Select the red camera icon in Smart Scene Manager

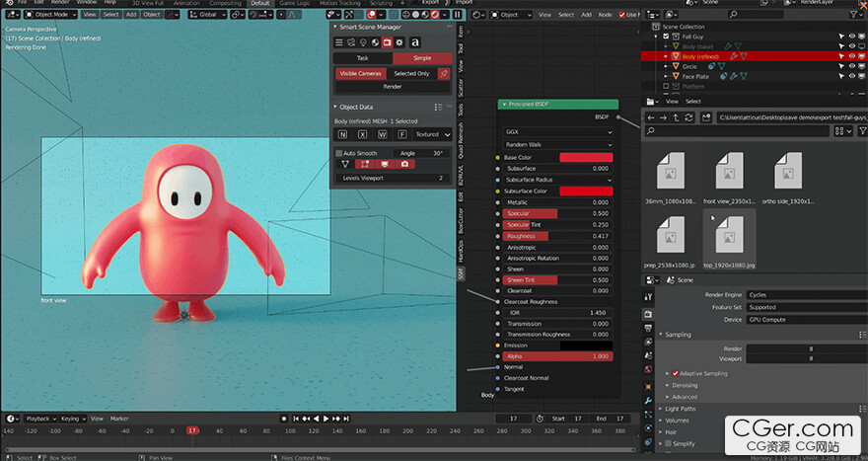387,42
